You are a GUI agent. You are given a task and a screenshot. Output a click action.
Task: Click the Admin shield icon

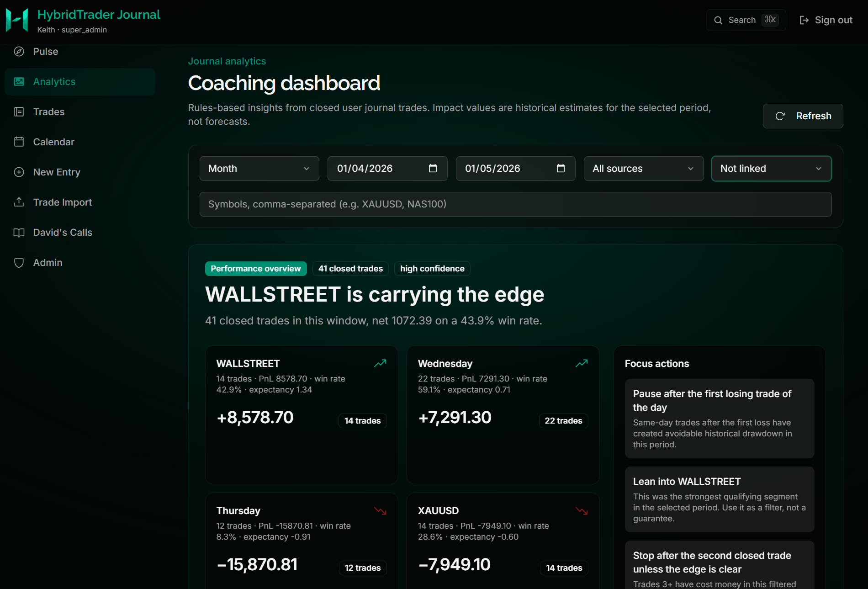coord(19,263)
